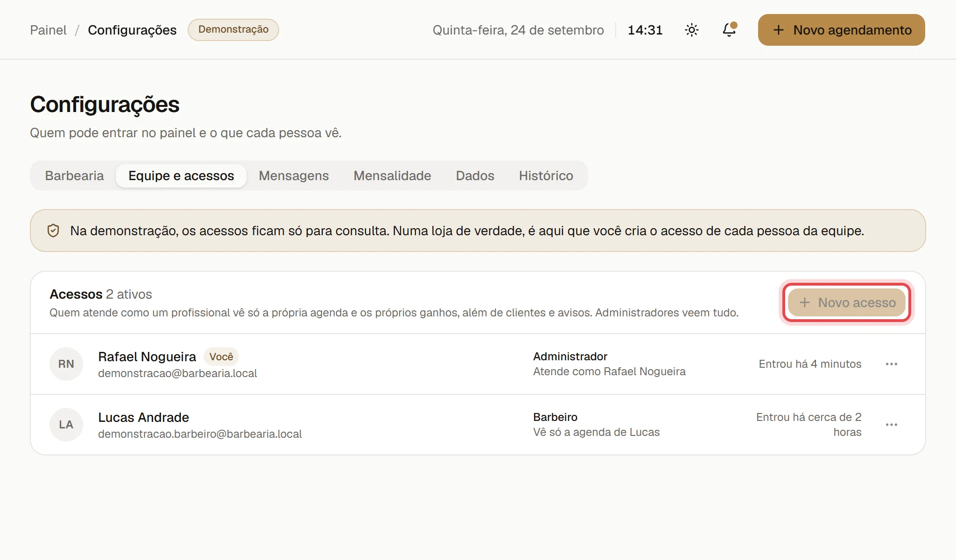This screenshot has width=956, height=560.
Task: Click the RN avatar
Action: click(x=66, y=364)
